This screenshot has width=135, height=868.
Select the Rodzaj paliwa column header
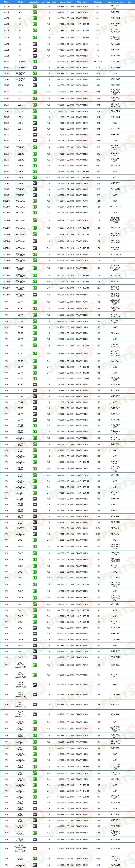34,2
